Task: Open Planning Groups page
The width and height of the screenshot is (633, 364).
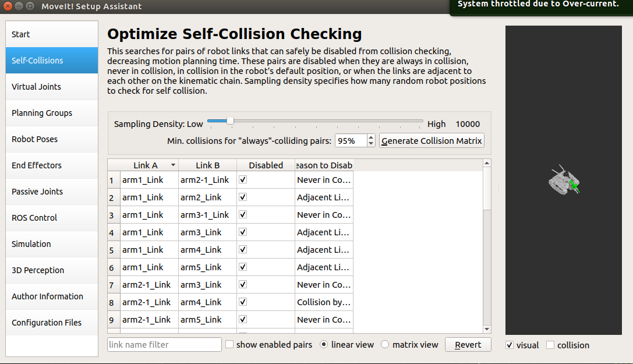Action: coord(52,113)
